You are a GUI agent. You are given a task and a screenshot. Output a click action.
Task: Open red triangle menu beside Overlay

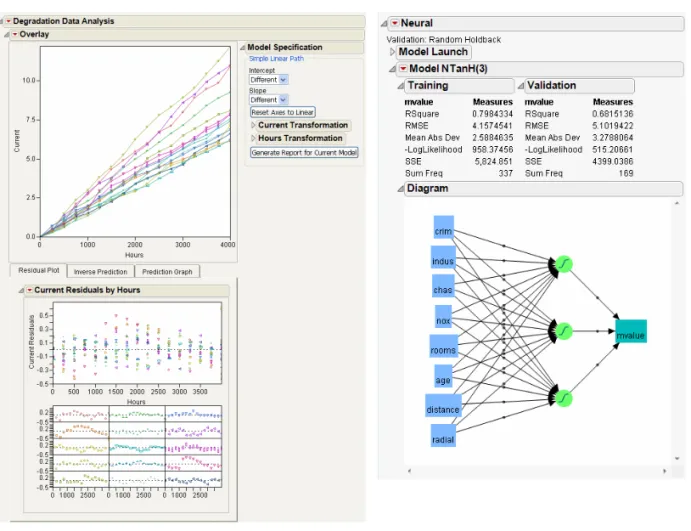coord(15,34)
